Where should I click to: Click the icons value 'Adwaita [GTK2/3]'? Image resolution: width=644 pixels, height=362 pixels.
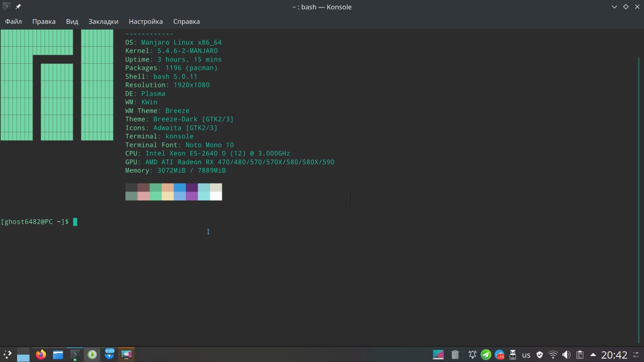point(186,128)
